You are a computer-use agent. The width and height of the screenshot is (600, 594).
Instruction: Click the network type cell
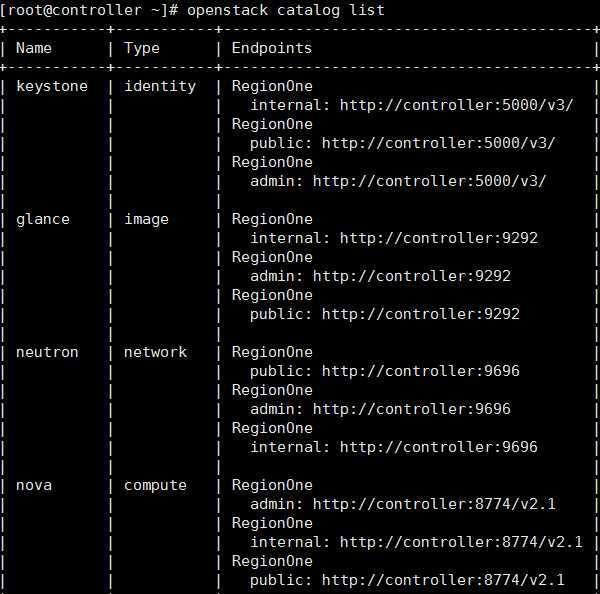tap(156, 352)
